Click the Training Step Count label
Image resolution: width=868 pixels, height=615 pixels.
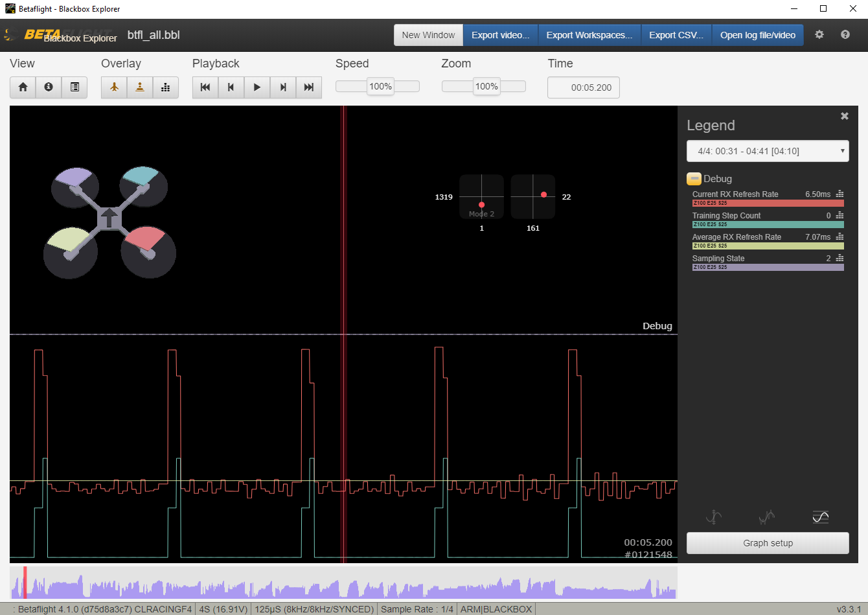click(726, 216)
